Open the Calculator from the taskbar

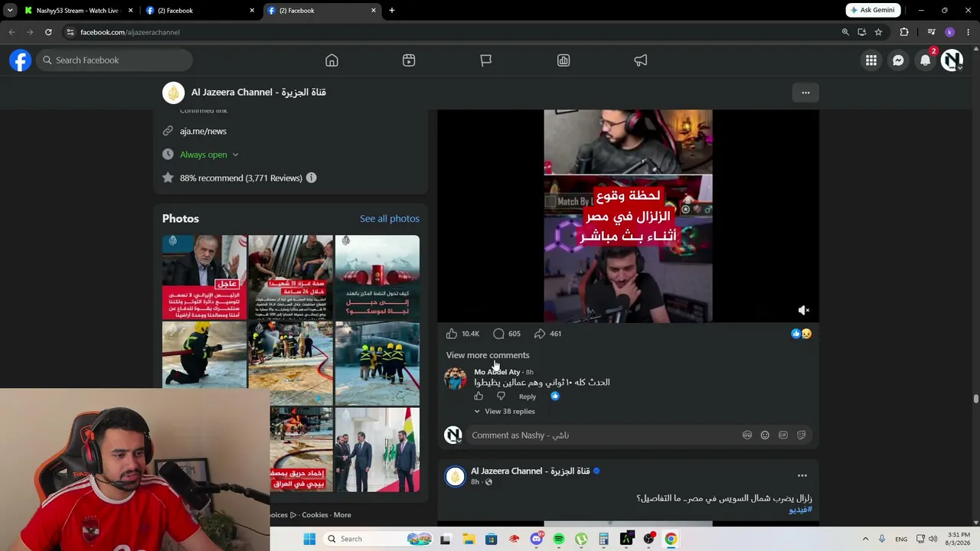[604, 539]
